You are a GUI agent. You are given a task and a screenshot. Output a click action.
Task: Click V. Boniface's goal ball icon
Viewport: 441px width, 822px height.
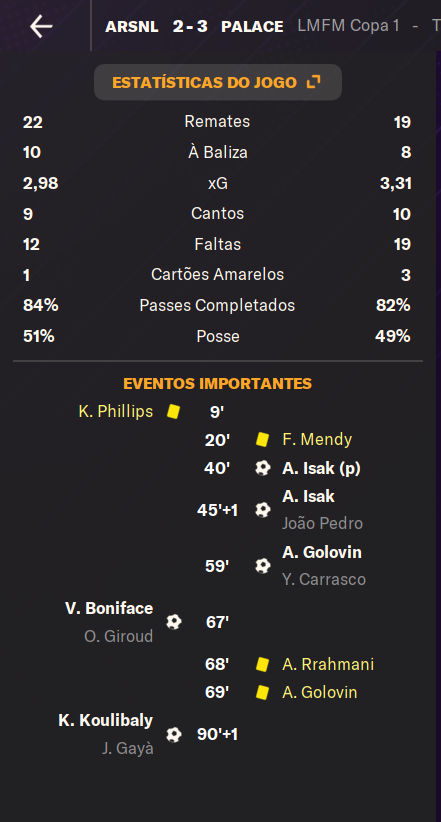point(174,622)
